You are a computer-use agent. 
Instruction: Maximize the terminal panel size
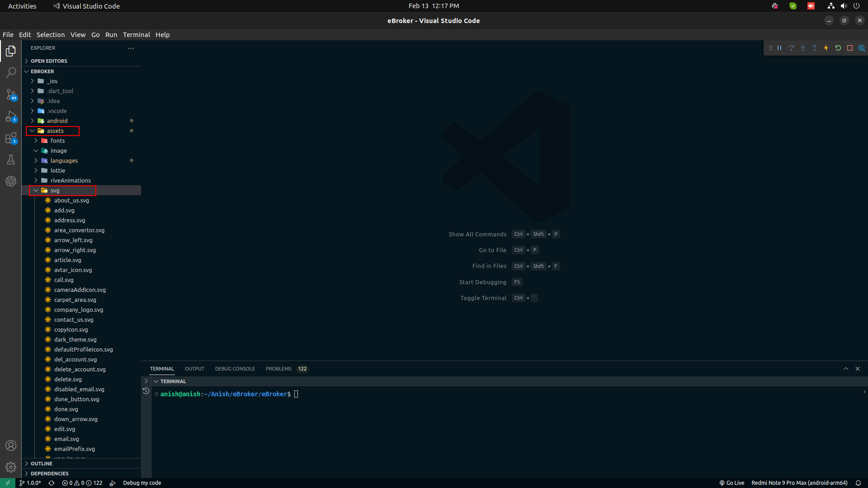[846, 369]
